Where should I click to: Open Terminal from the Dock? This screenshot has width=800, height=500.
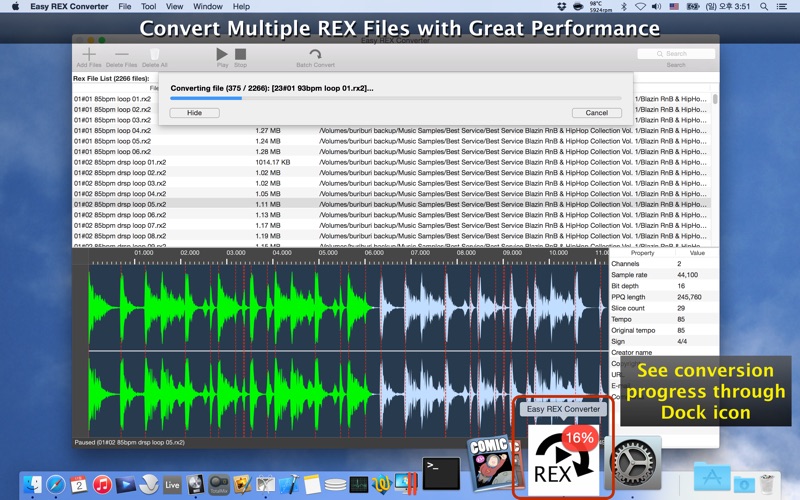(x=441, y=471)
